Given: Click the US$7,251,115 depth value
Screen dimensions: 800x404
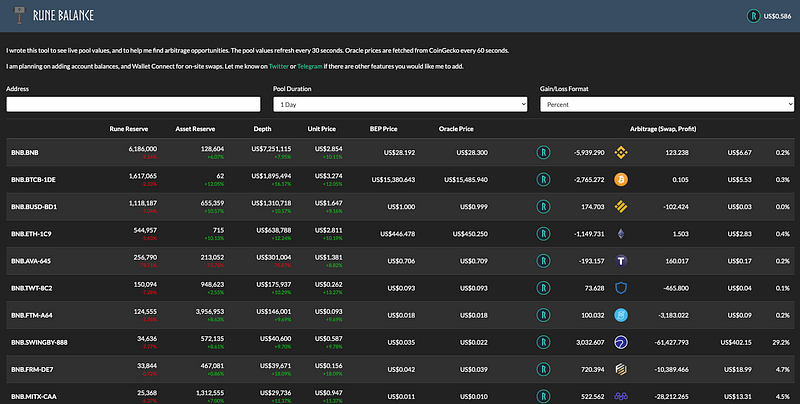Looking at the screenshot, I should click(271, 149).
